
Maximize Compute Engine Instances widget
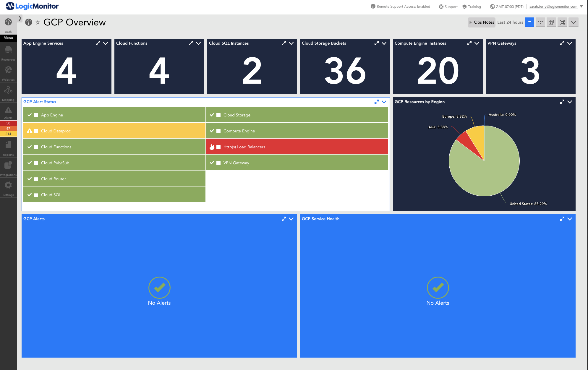click(x=469, y=43)
